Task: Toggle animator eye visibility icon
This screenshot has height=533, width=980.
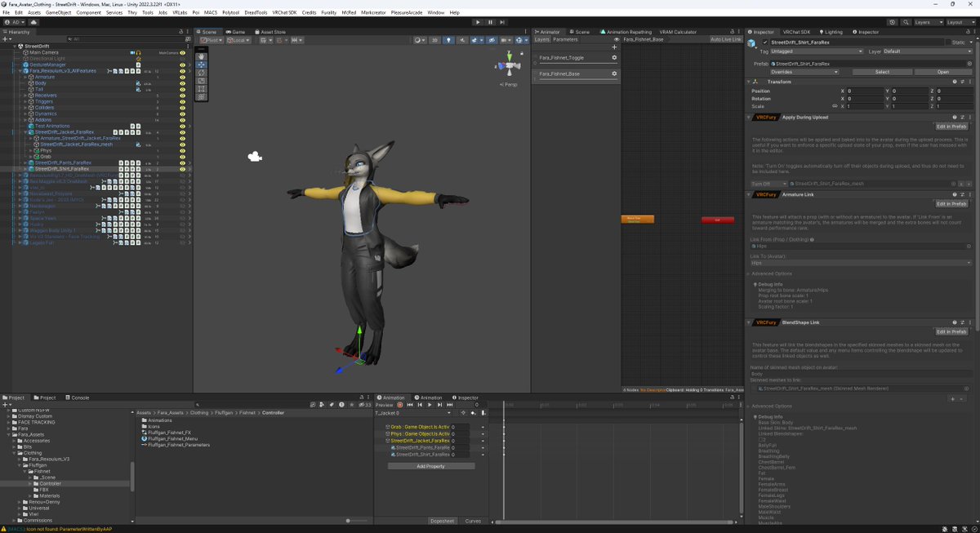Action: click(616, 39)
